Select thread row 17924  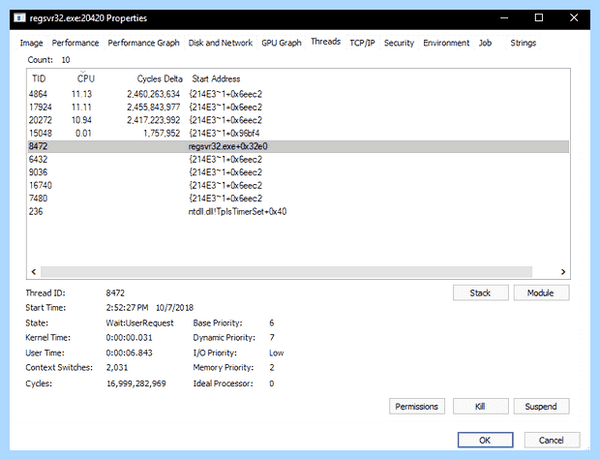(298, 107)
